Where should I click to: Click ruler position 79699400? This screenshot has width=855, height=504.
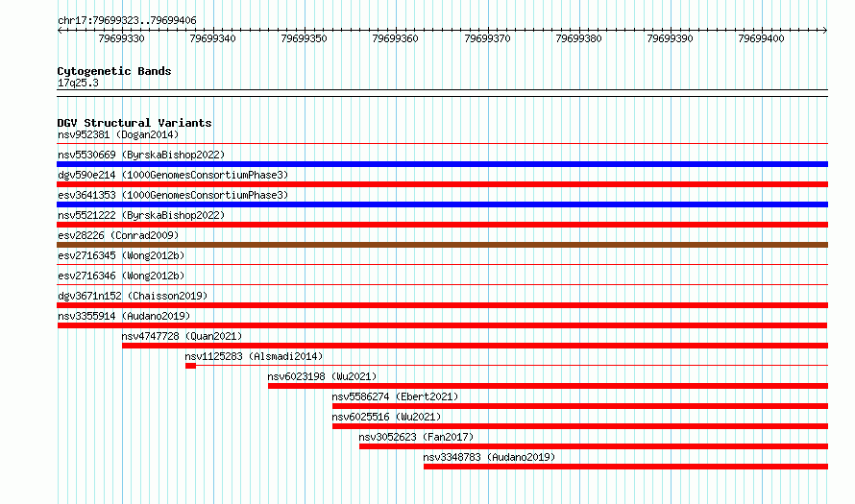point(761,38)
